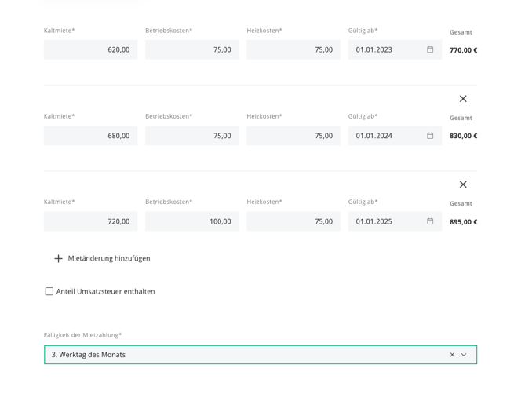This screenshot has height=394, width=532.
Task: Select the '3. Werktag des Monats' combo box text
Action: click(89, 355)
